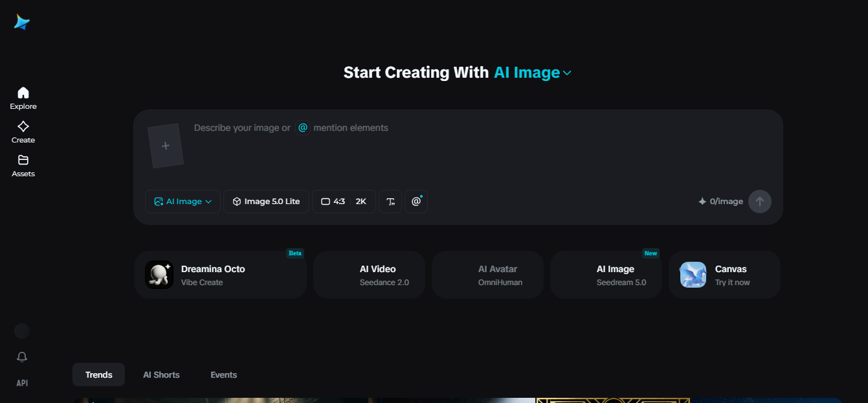The height and width of the screenshot is (403, 868).
Task: Switch to the Events tab
Action: click(223, 374)
